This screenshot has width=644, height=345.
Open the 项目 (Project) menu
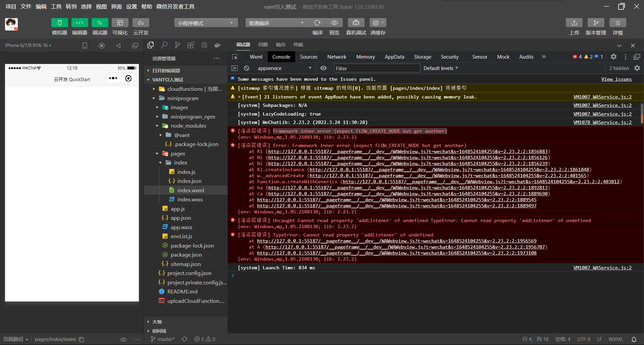click(11, 7)
